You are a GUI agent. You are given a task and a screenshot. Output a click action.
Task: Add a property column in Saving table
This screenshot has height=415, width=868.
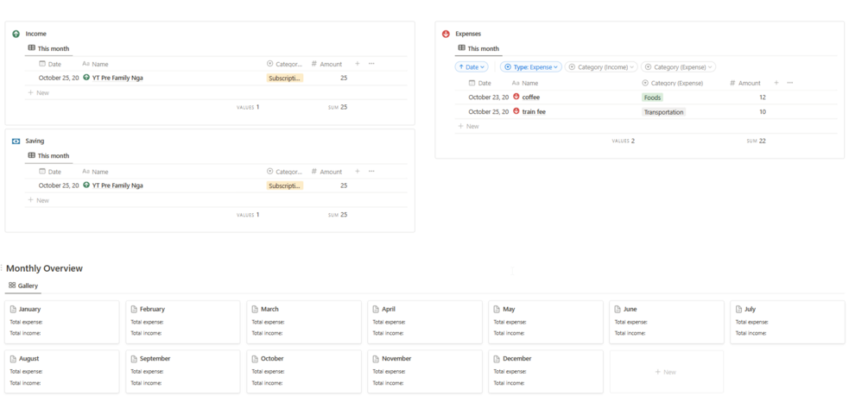pyautogui.click(x=358, y=171)
